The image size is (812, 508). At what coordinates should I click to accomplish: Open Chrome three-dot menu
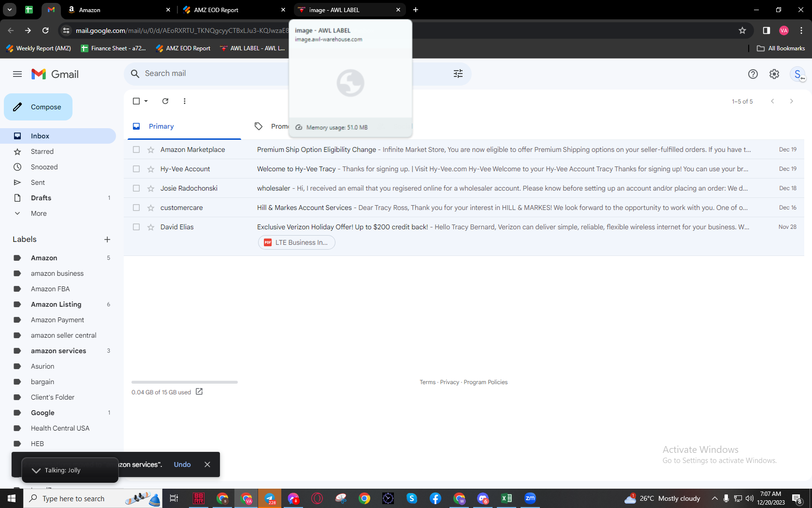[801, 30]
